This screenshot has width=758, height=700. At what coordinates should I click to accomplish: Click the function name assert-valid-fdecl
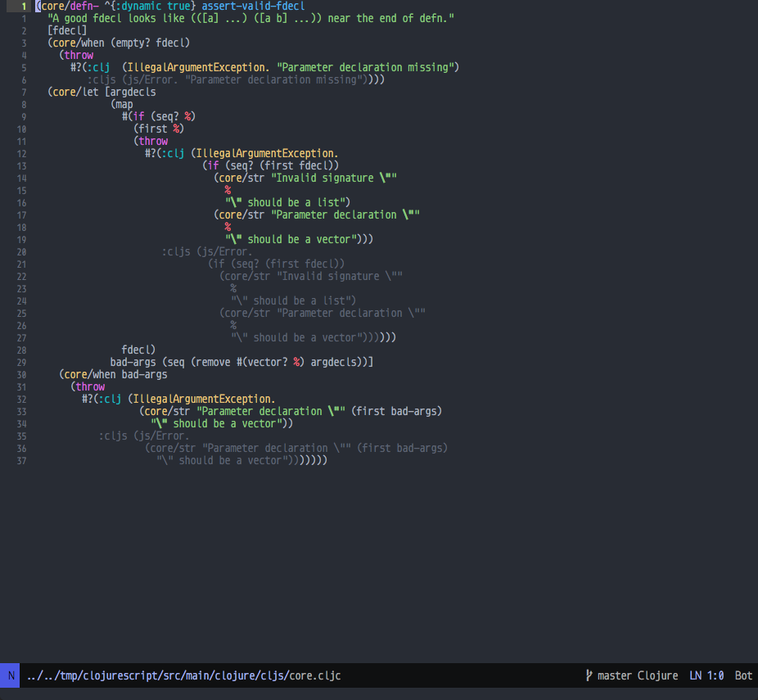tap(253, 7)
